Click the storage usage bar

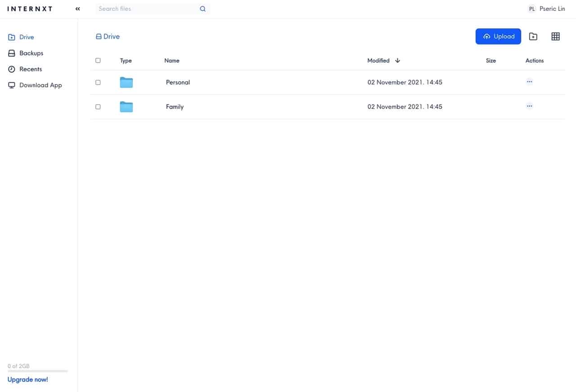[x=37, y=371]
